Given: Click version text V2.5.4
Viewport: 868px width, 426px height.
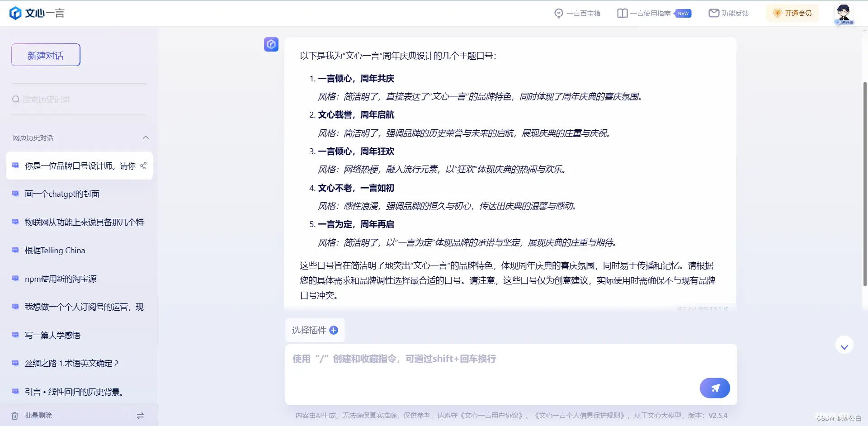Looking at the screenshot, I should click(x=718, y=416).
